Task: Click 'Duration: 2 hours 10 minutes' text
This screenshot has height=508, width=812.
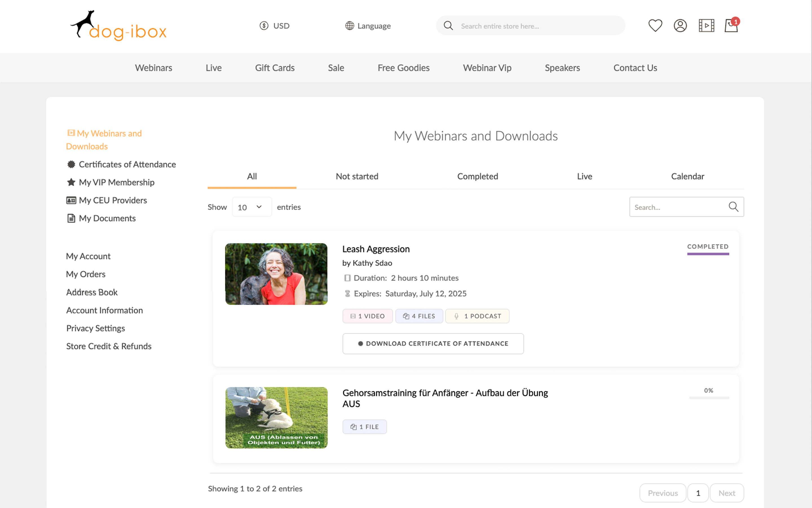Action: point(401,278)
